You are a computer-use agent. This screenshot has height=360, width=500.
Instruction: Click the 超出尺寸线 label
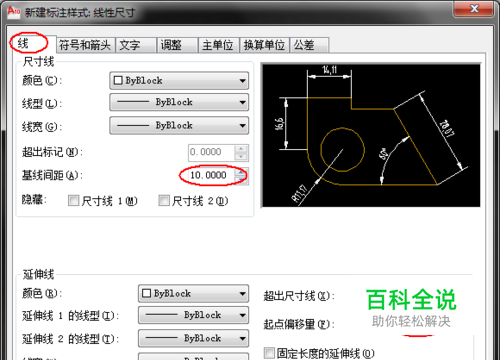(x=299, y=296)
